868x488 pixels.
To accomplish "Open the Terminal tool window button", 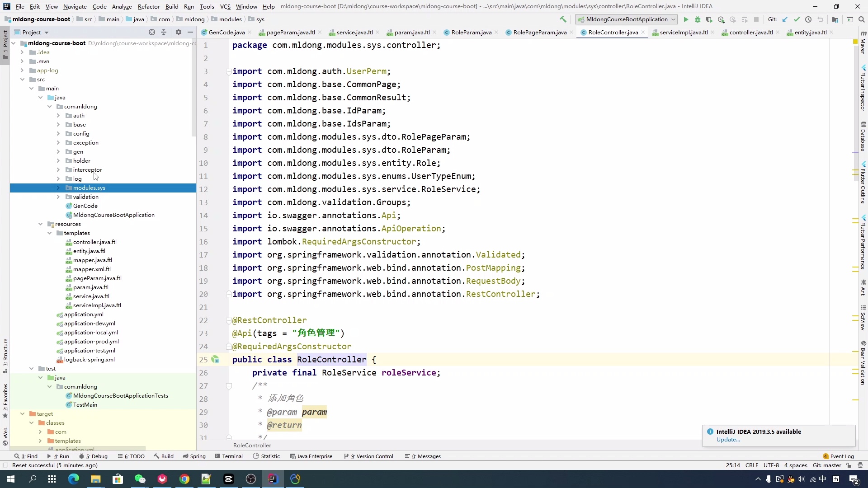I will point(229,456).
